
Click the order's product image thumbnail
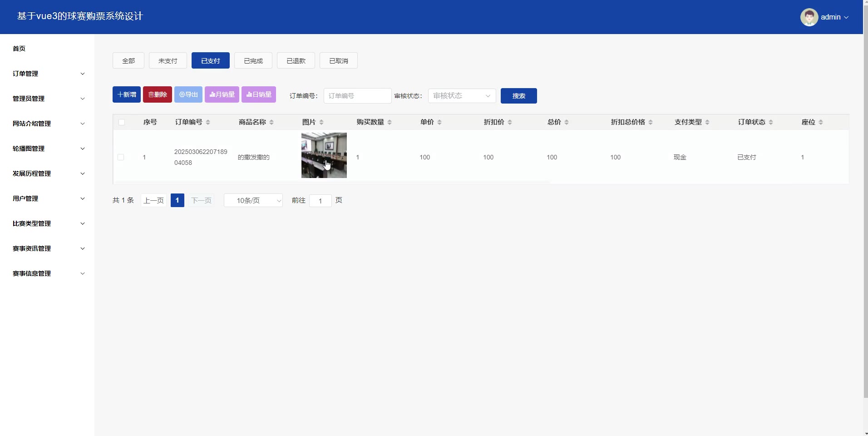point(324,155)
